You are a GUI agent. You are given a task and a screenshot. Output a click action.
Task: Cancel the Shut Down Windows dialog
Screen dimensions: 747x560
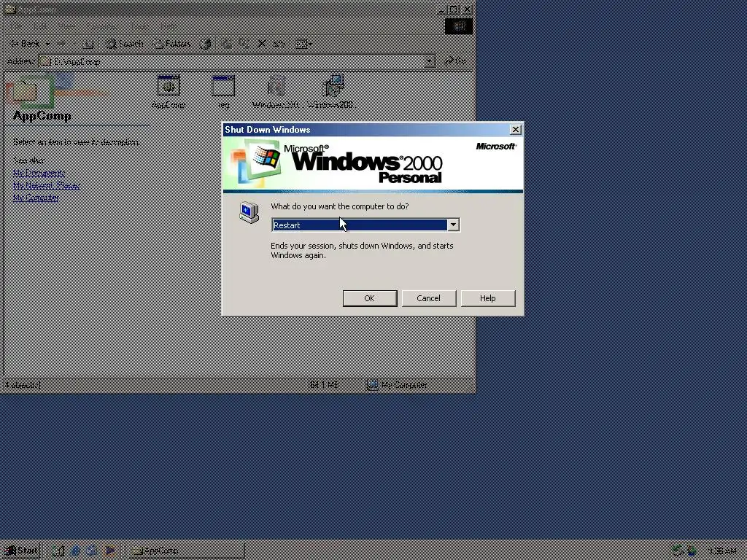428,298
